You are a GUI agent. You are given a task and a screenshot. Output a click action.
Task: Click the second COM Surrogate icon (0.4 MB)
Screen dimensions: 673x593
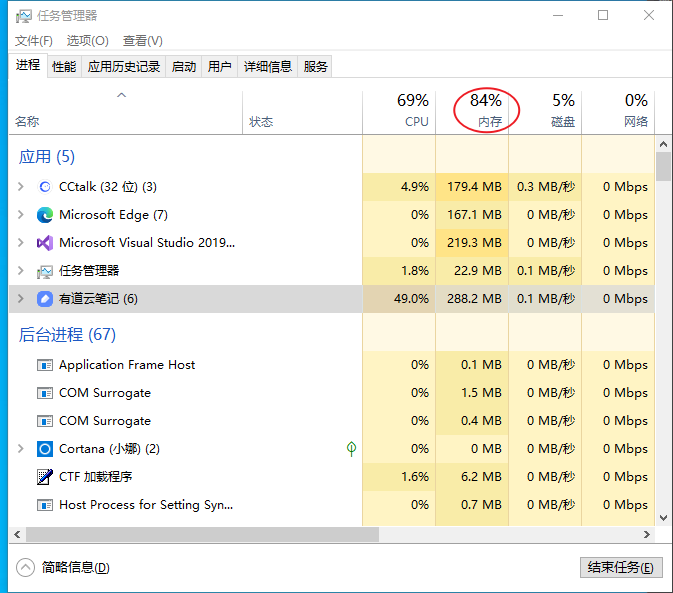click(45, 421)
